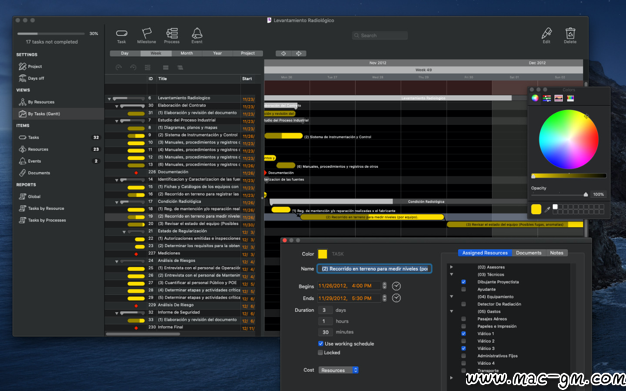Collapse the Condición Radiológica group
The width and height of the screenshot is (626, 391).
tap(117, 202)
